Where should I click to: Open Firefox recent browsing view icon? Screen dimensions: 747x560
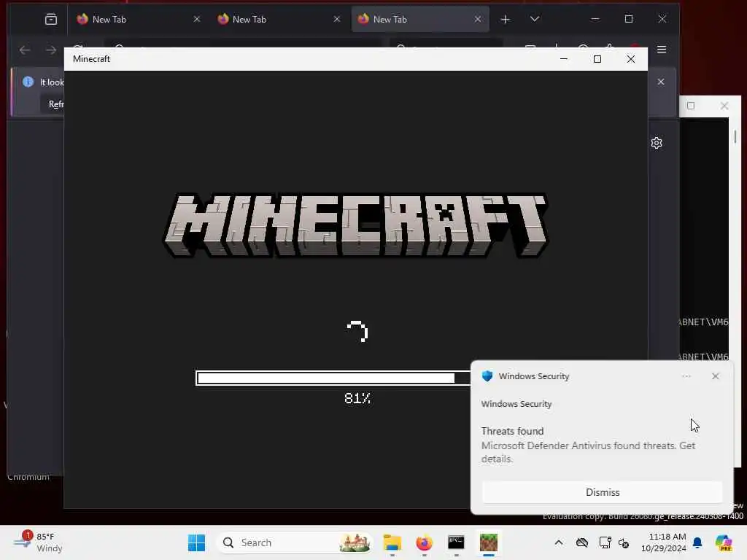(51, 20)
